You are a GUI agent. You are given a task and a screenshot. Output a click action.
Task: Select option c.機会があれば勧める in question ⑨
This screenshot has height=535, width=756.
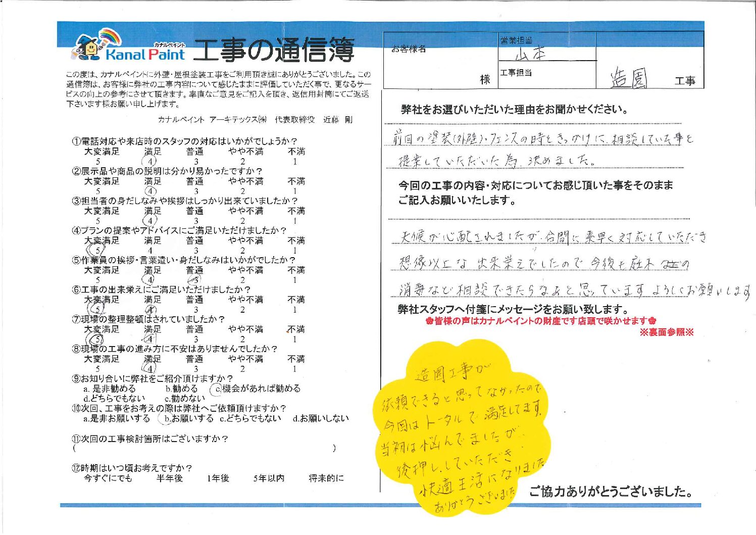[257, 388]
